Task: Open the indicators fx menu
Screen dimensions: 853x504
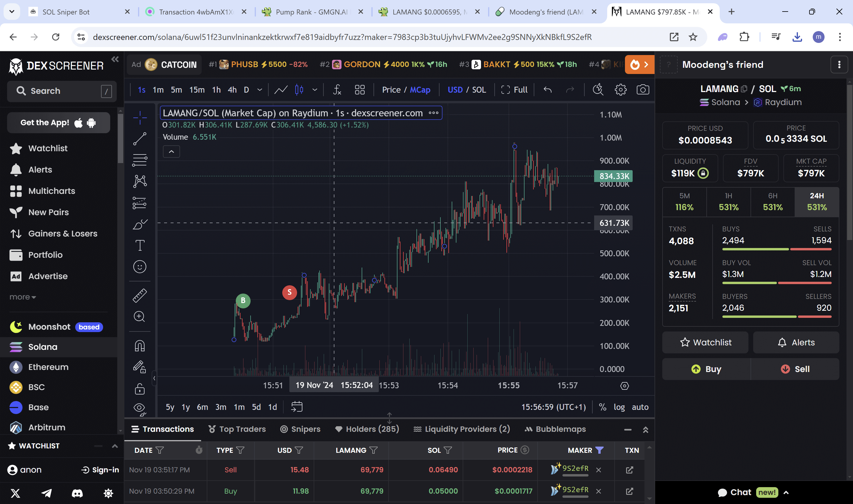Action: [x=337, y=90]
